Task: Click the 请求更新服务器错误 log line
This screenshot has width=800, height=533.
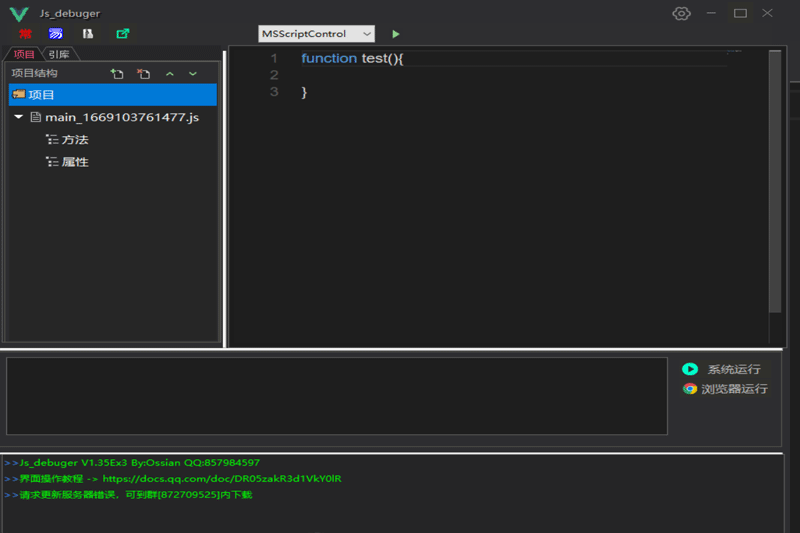Action: (x=136, y=495)
